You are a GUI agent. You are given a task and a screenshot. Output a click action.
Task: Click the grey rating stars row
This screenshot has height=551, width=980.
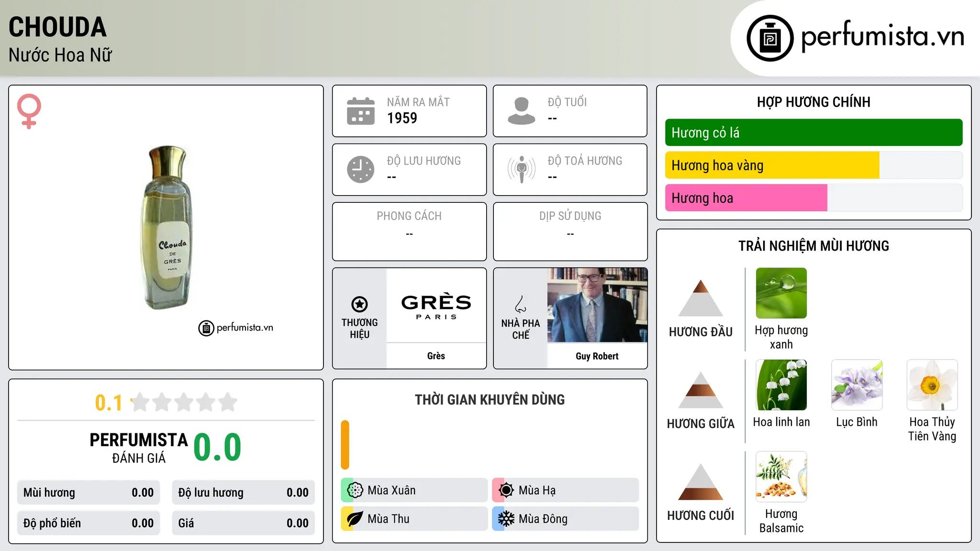coord(184,402)
